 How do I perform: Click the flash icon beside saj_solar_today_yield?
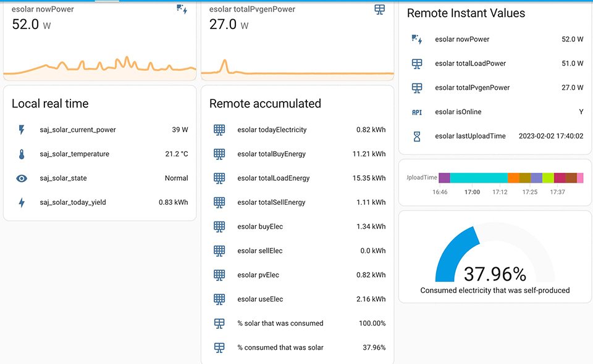[x=21, y=202]
